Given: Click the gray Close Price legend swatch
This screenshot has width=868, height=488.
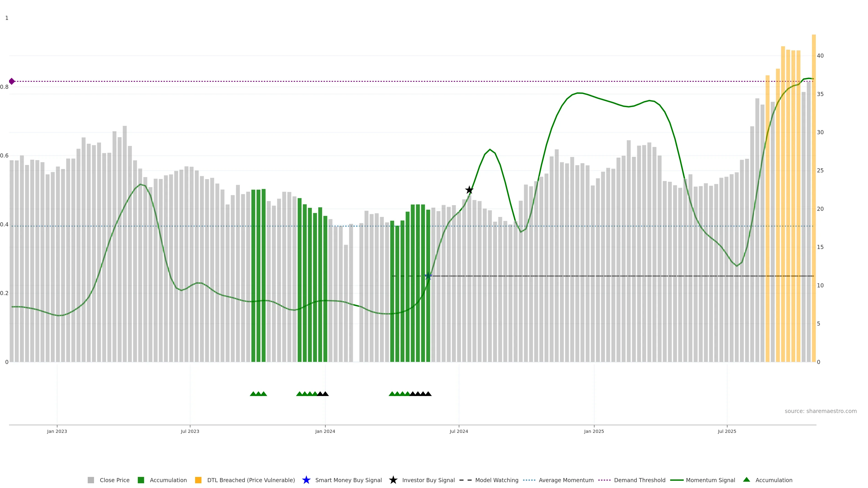Looking at the screenshot, I should tap(91, 480).
